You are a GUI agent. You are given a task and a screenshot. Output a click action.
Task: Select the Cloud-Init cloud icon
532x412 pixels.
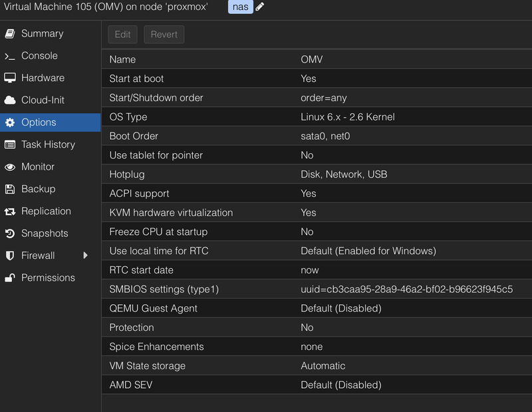coord(10,101)
